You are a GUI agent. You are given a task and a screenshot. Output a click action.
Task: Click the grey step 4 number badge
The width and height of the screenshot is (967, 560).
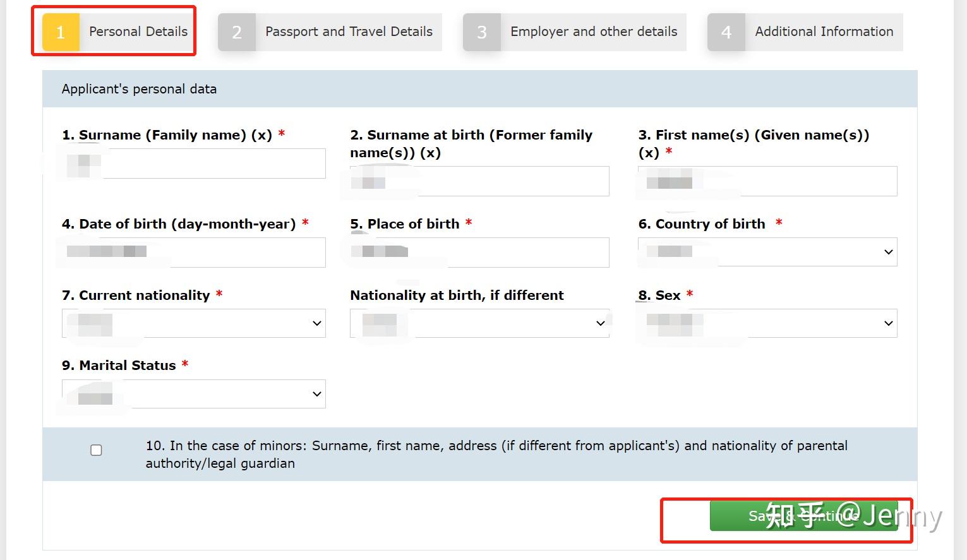[x=726, y=32]
